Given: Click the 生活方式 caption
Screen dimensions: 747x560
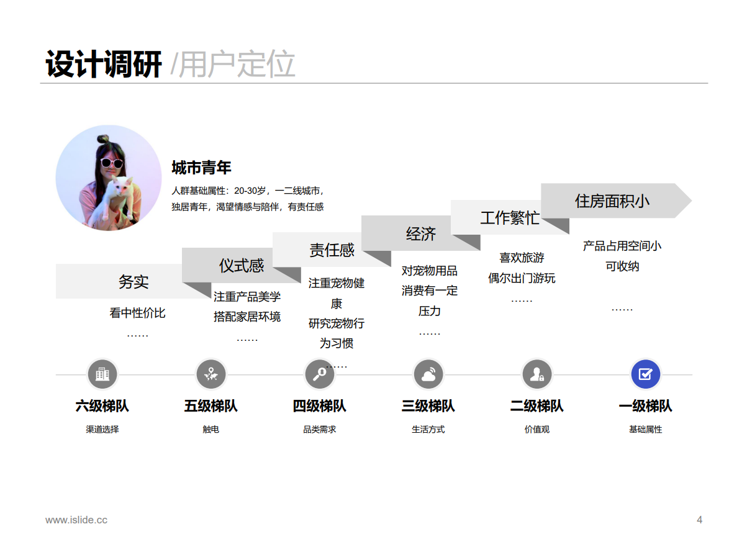Looking at the screenshot, I should tap(428, 429).
